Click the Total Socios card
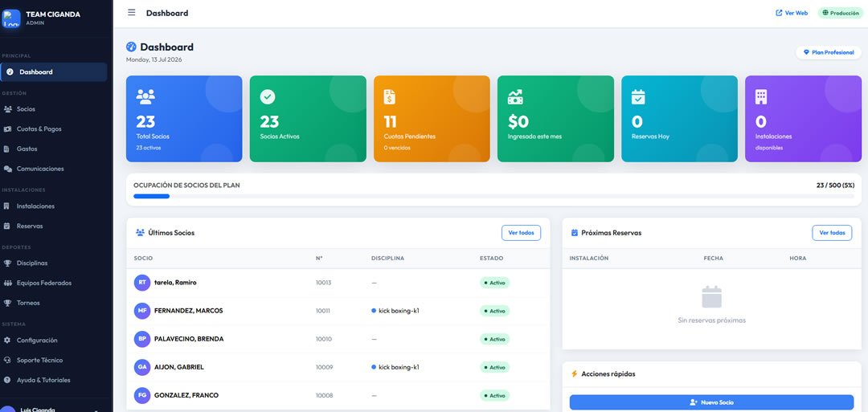 tap(184, 119)
